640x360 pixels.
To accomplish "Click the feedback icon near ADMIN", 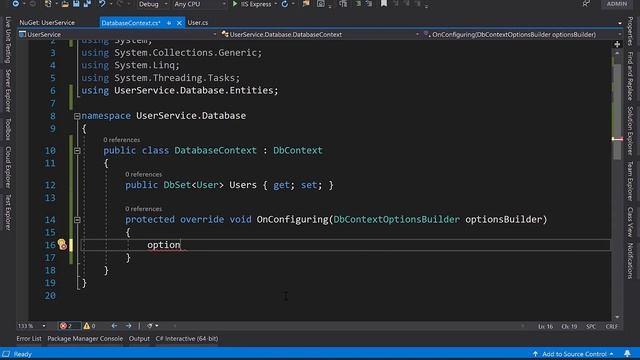I will point(586,4).
